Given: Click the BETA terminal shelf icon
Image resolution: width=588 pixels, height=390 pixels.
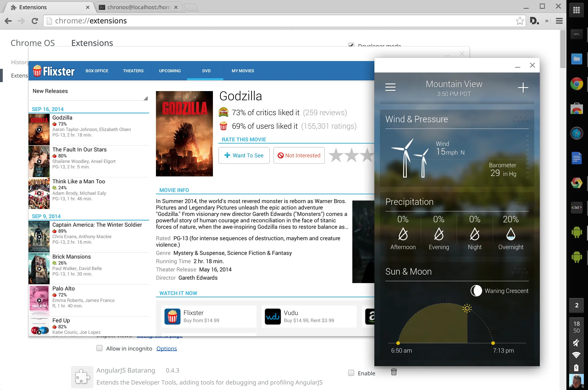Looking at the screenshot, I should tap(577, 34).
